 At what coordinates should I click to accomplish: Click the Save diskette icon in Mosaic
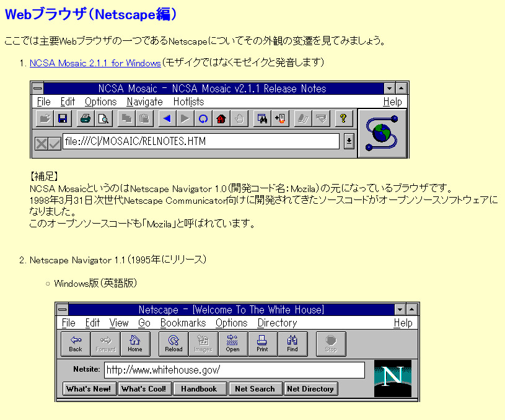click(63, 118)
